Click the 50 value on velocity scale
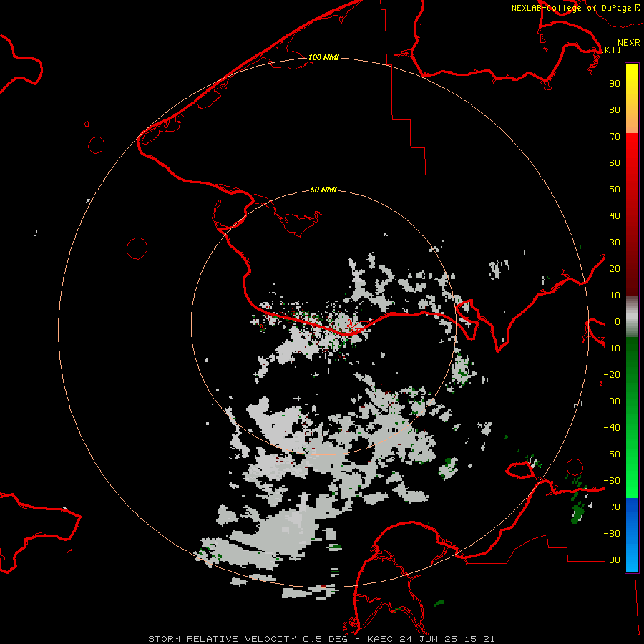 pos(615,190)
